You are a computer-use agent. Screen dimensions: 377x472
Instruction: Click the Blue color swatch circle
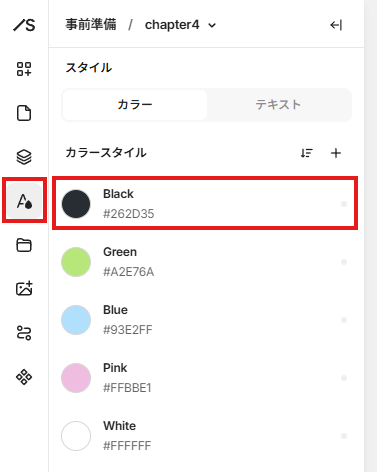coord(76,320)
